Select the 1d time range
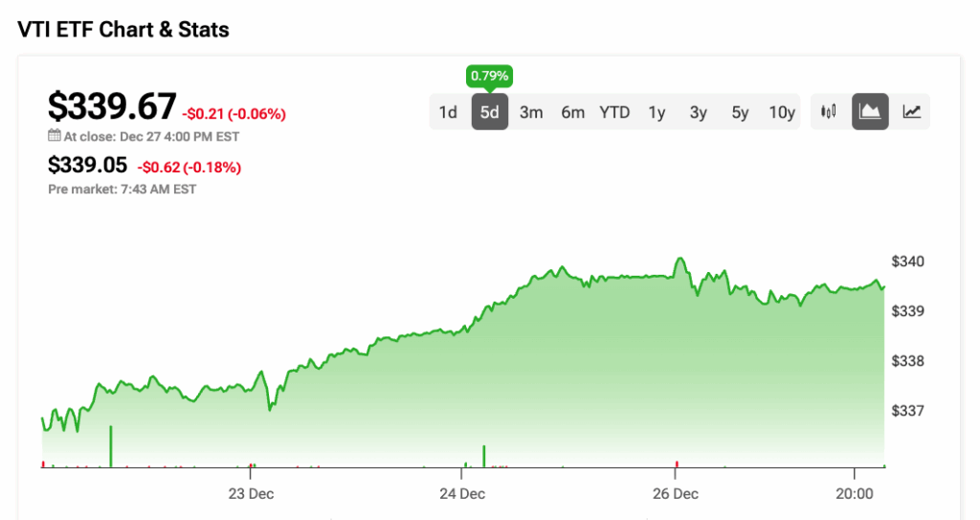The height and width of the screenshot is (520, 980). pos(448,112)
